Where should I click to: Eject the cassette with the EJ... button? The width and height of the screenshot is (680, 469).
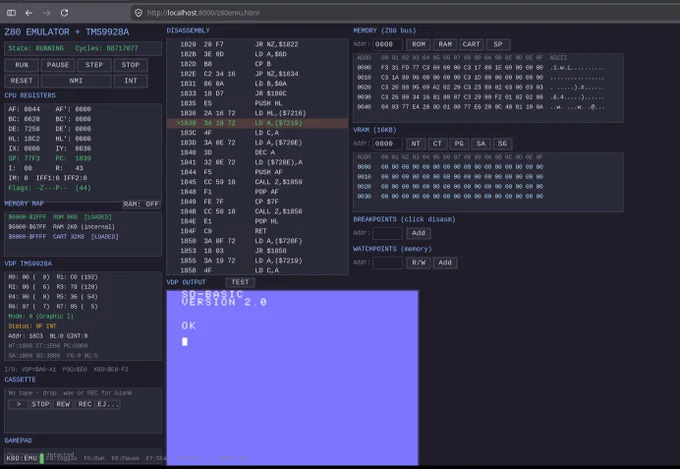coord(108,404)
